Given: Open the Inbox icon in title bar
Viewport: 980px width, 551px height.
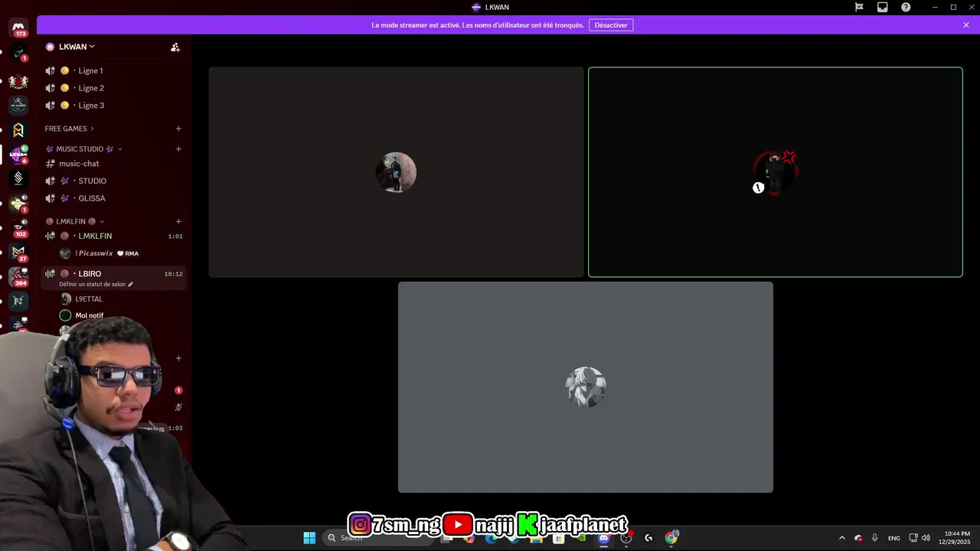Looking at the screenshot, I should [882, 7].
